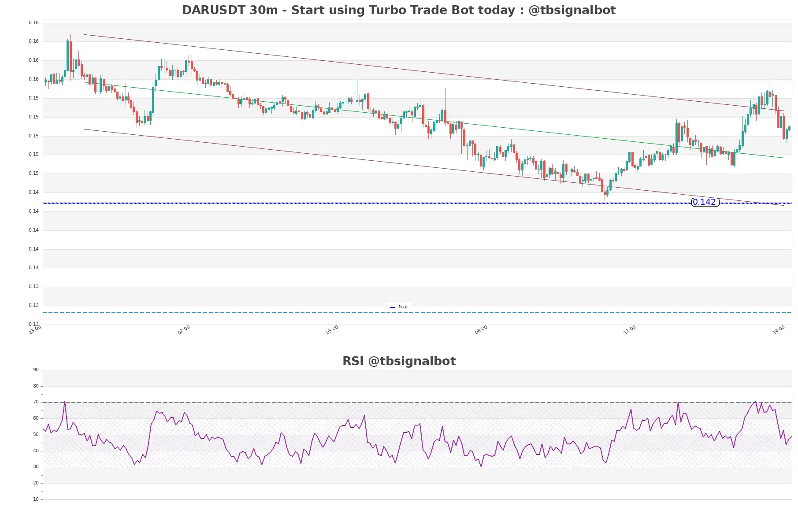Click the RSI axis value 60
Viewport: 798px width, 532px height.
(36, 418)
